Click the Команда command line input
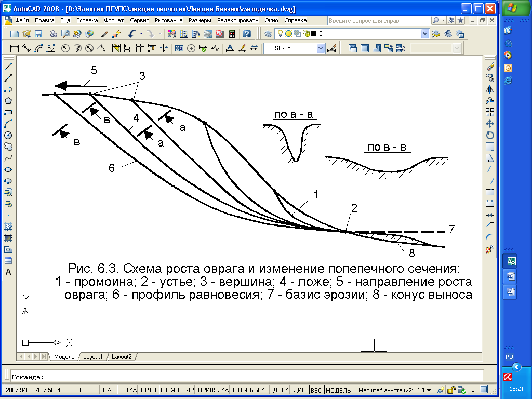The image size is (532, 399). (247, 377)
